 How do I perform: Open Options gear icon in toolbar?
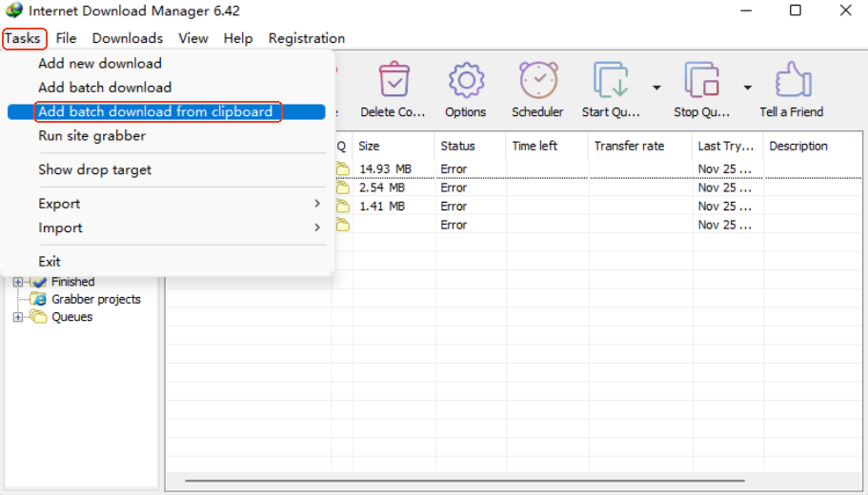[x=465, y=82]
